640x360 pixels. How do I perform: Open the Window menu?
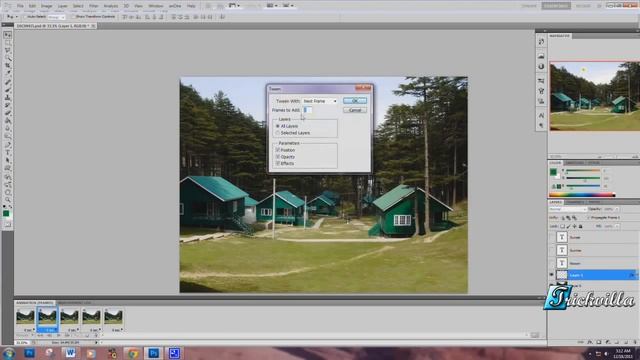pos(155,6)
